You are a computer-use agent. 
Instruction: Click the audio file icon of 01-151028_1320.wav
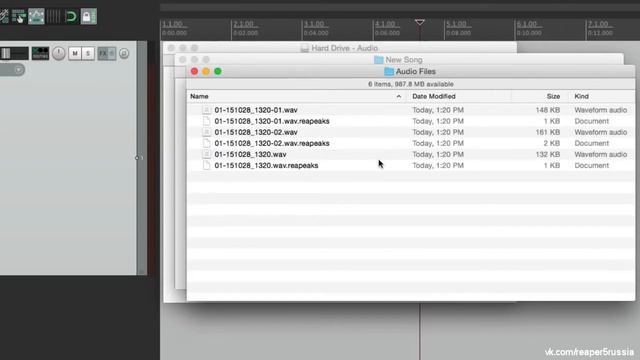pyautogui.click(x=207, y=154)
